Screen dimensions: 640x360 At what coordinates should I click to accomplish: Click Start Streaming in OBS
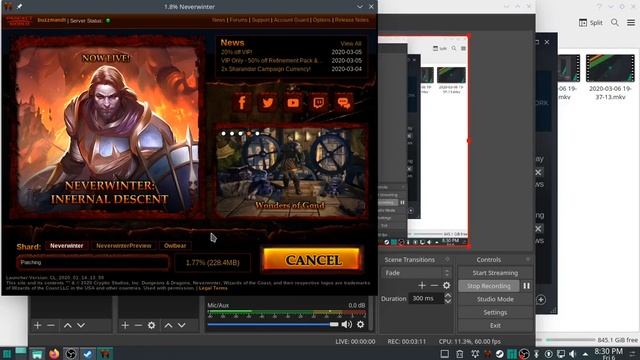coord(495,273)
